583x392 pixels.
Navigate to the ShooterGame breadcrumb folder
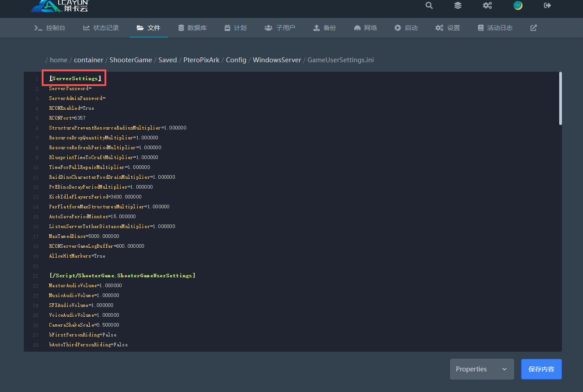(131, 60)
